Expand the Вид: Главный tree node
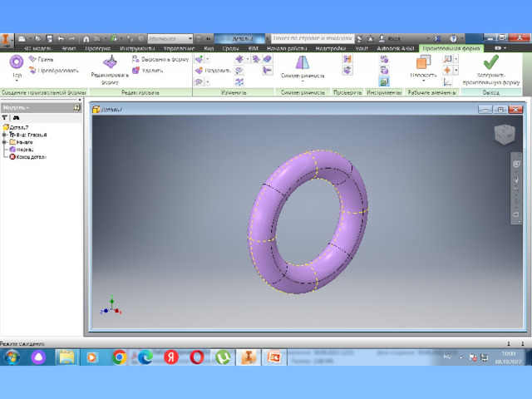The height and width of the screenshot is (399, 532). coord(5,135)
